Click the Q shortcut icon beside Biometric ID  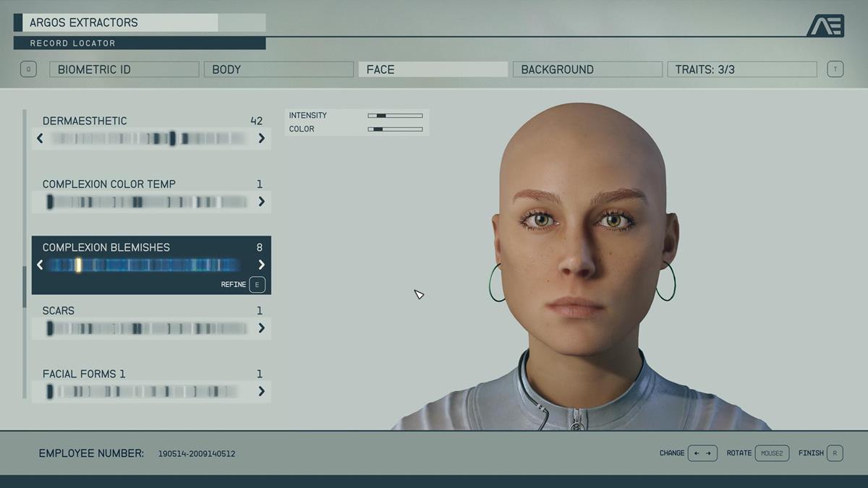pos(27,69)
